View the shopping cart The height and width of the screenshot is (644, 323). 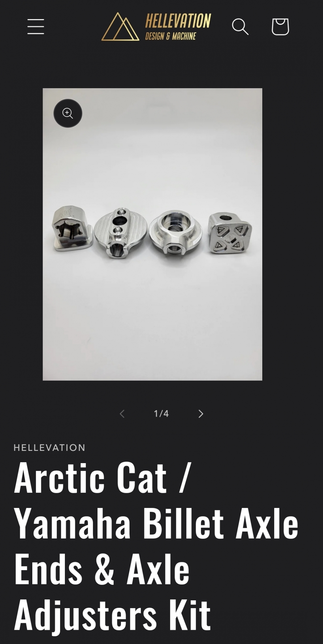coord(280,26)
